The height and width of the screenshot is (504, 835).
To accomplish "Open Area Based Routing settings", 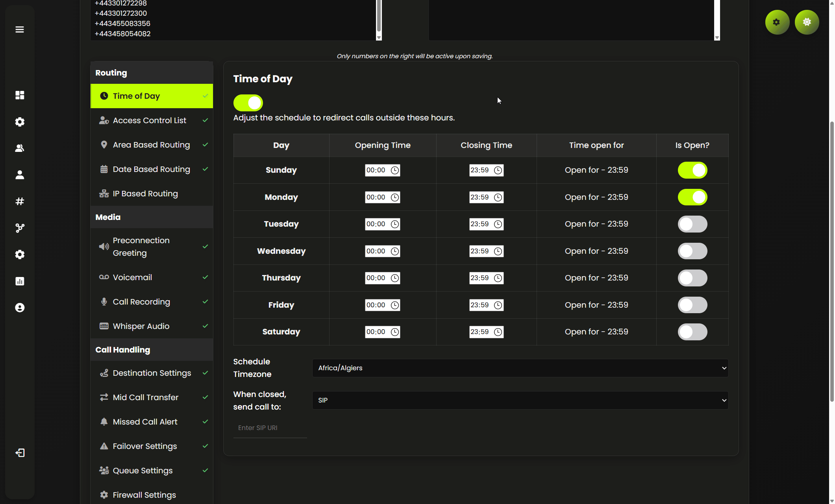I will pos(152,145).
